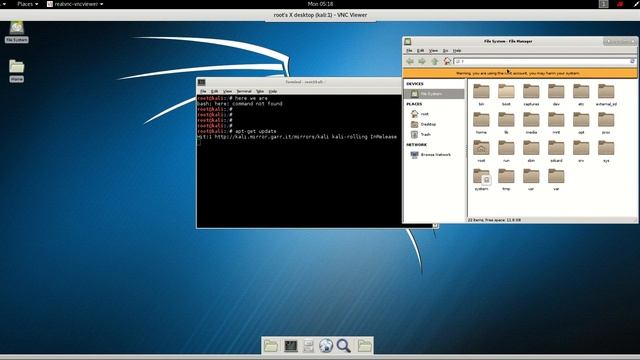Open Edit menu in Terminal window

point(214,91)
